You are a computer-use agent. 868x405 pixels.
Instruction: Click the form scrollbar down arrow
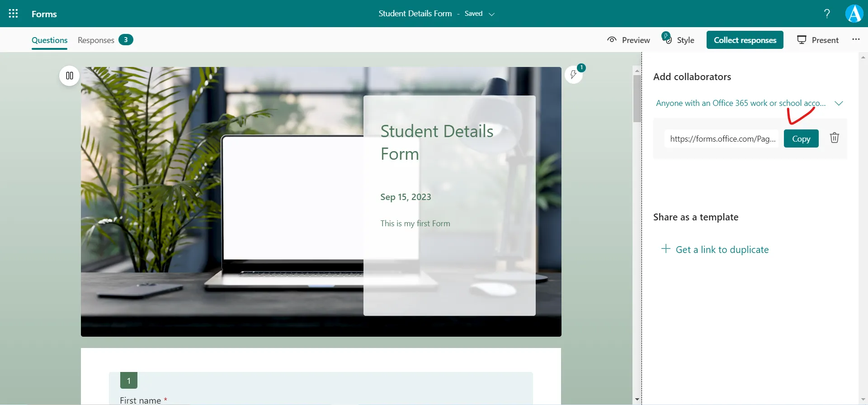(x=637, y=399)
